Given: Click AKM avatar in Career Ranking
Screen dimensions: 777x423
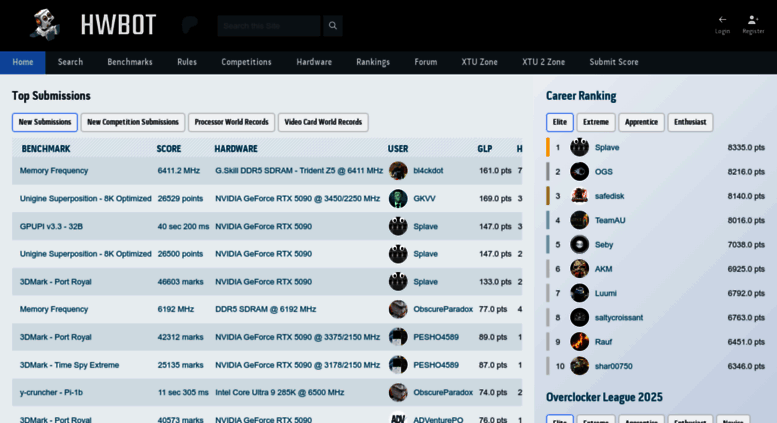Looking at the screenshot, I should [x=579, y=268].
